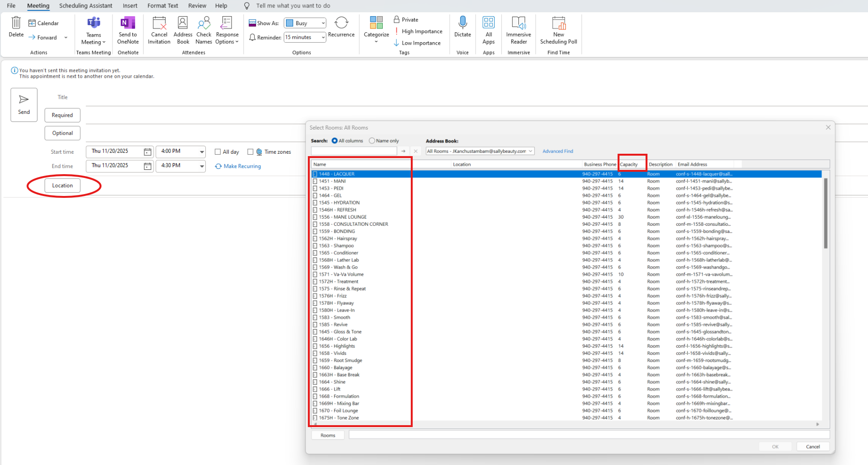Open the Review tab
The image size is (868, 465).
(x=197, y=6)
